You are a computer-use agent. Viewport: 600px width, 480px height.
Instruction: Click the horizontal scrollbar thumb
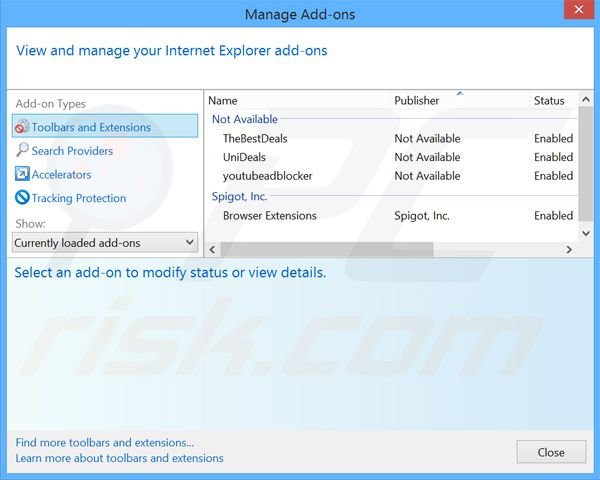click(327, 250)
